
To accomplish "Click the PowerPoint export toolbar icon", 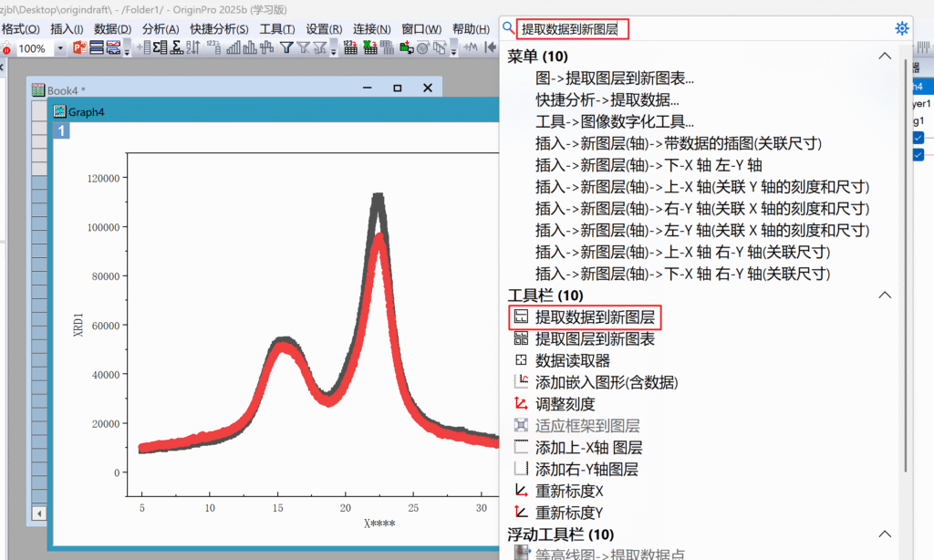I will [79, 48].
